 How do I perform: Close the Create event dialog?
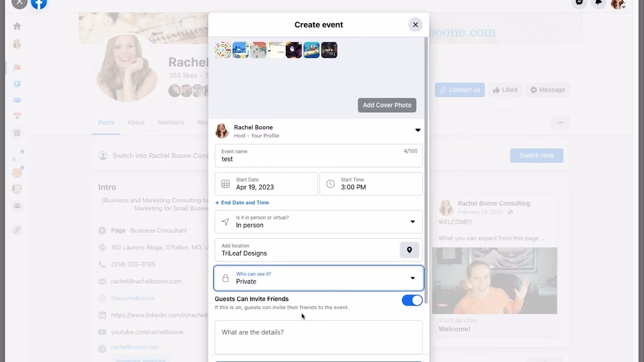(415, 25)
